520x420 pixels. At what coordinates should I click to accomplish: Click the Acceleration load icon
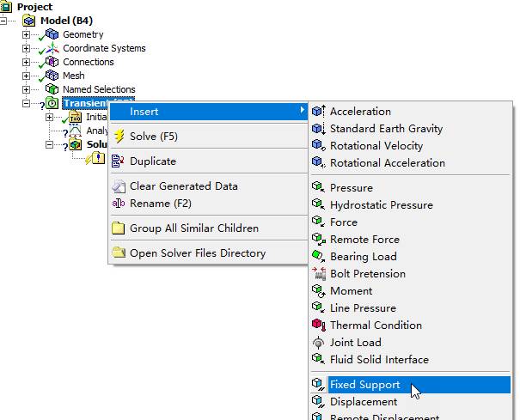click(319, 112)
